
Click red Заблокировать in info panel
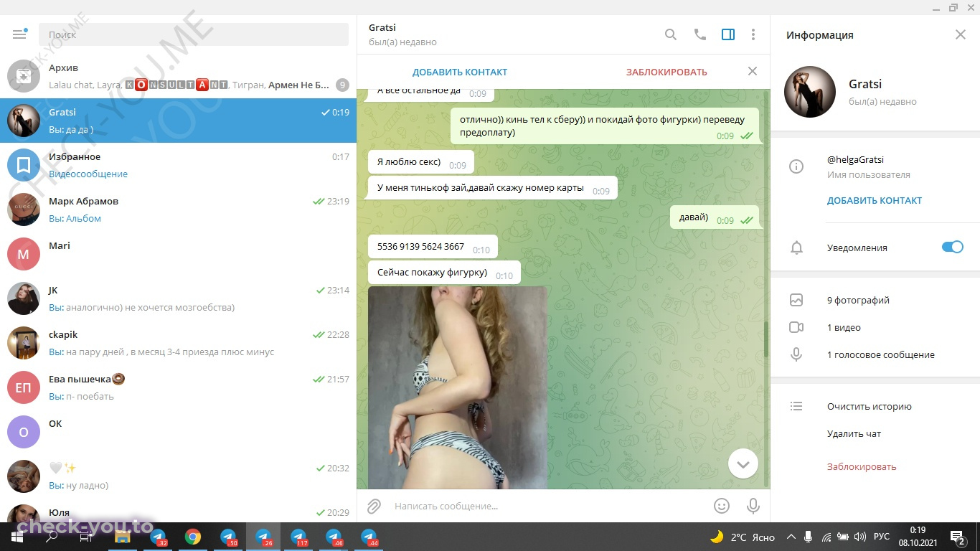click(x=862, y=466)
